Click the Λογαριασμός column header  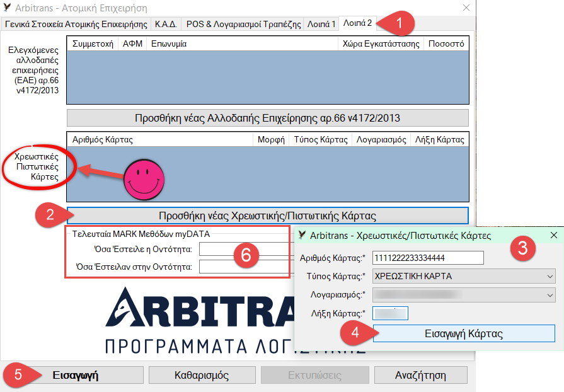click(x=381, y=139)
